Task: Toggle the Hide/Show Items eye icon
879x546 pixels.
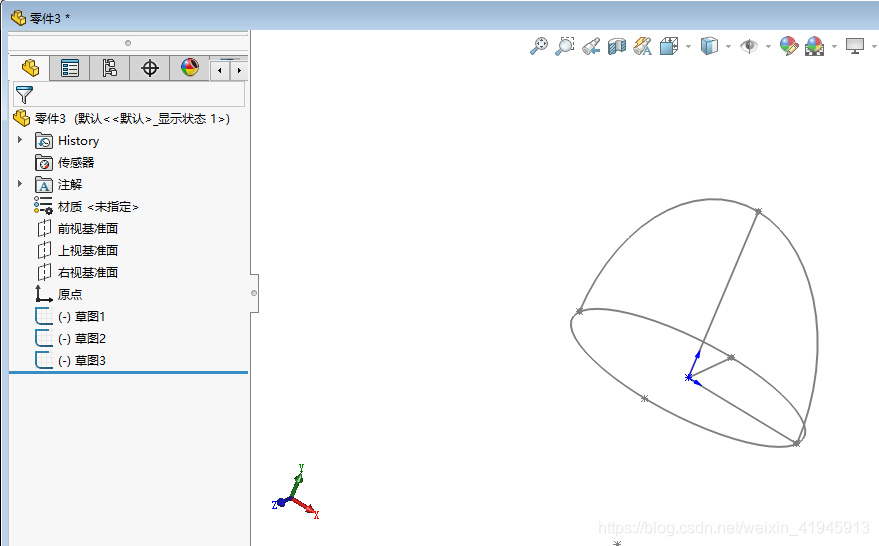Action: click(749, 46)
